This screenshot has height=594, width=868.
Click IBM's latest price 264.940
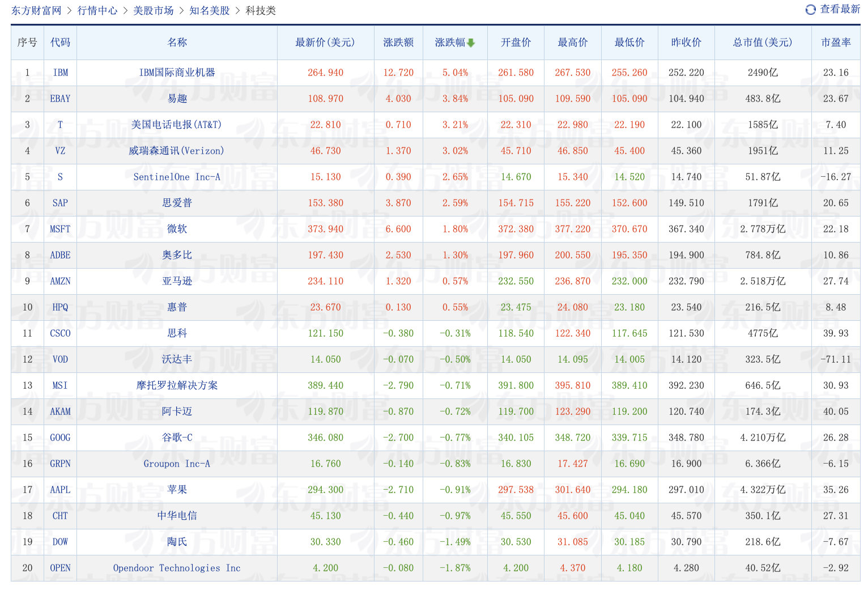point(325,73)
